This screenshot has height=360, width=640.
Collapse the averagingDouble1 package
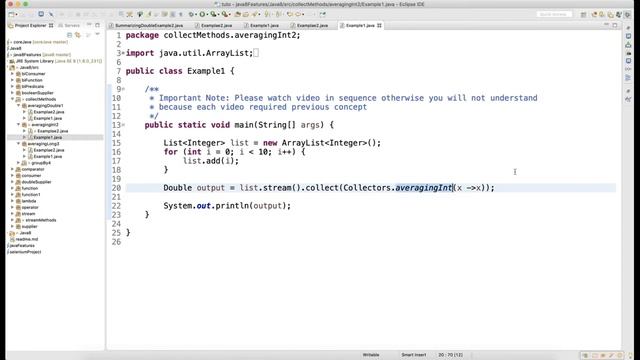(18, 105)
